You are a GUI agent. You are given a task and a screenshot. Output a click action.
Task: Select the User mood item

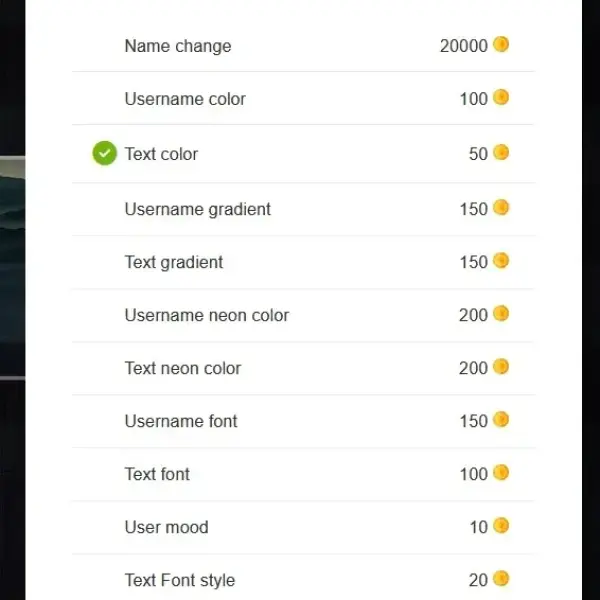point(303,527)
